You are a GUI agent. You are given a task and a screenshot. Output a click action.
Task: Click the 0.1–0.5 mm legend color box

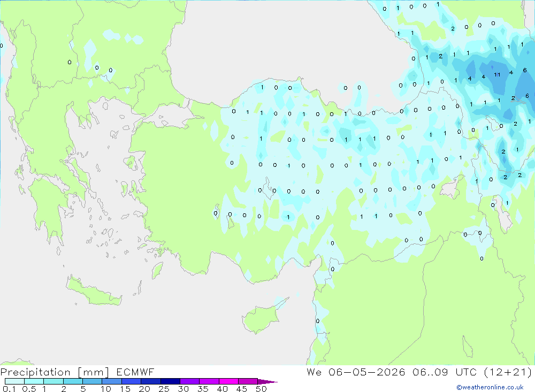14,381
